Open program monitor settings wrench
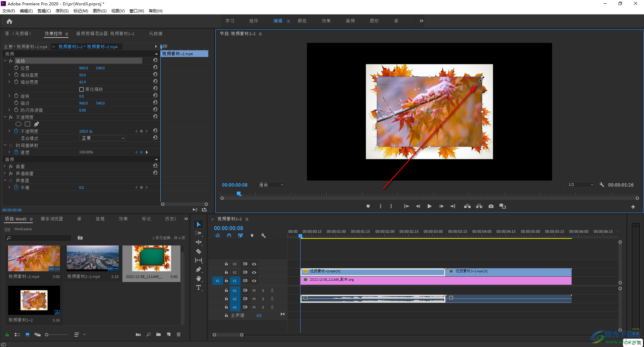This screenshot has height=347, width=644. [x=602, y=185]
